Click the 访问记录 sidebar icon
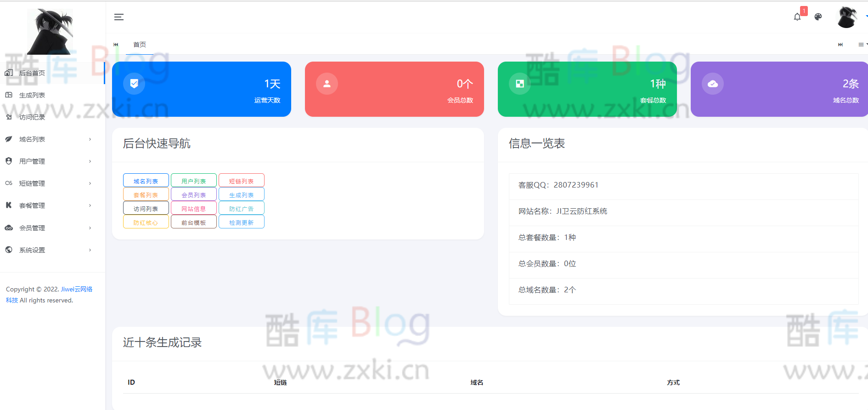The height and width of the screenshot is (410, 868). [x=9, y=117]
